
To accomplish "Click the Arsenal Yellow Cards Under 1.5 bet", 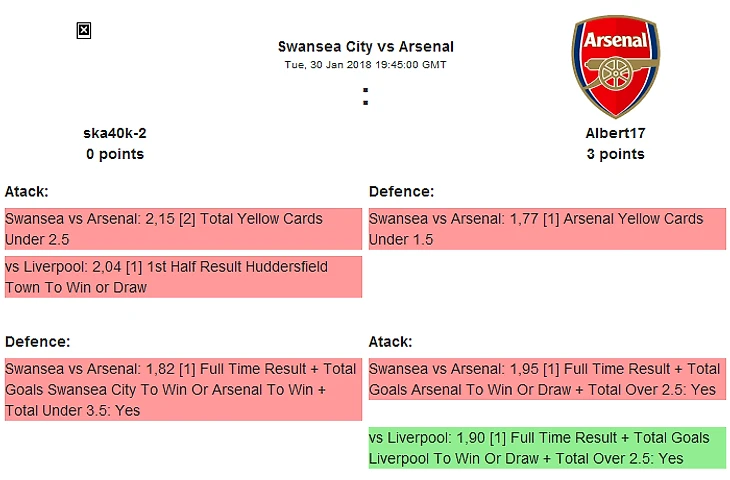I will [547, 229].
